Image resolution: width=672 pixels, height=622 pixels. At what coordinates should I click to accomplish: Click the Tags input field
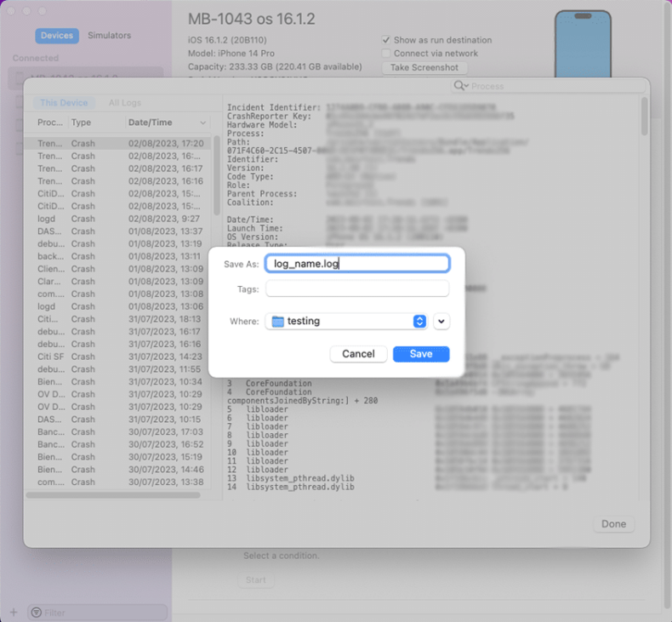(357, 289)
